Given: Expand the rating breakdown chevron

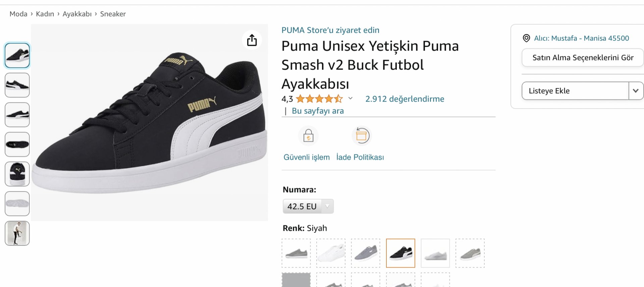Looking at the screenshot, I should click(351, 99).
